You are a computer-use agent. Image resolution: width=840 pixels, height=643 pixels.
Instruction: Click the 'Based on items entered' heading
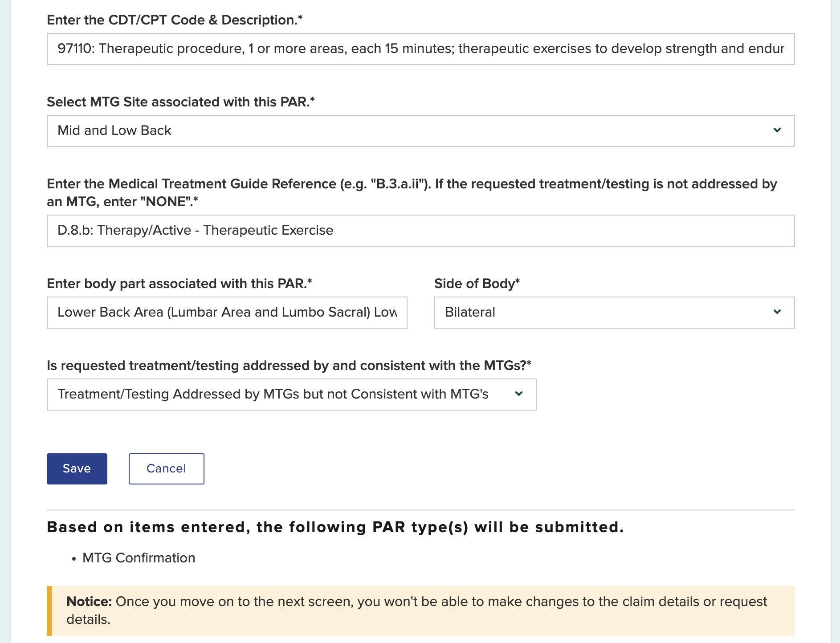pos(335,527)
